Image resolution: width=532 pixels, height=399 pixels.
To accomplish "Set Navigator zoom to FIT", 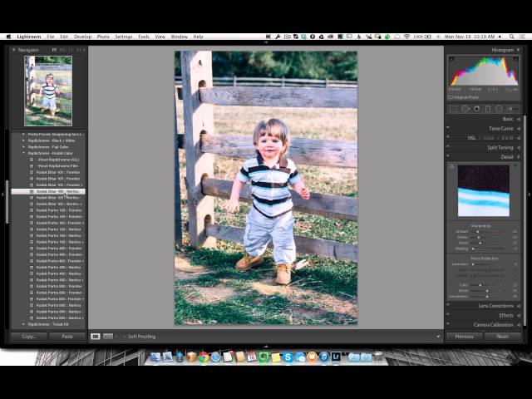I will (54, 50).
